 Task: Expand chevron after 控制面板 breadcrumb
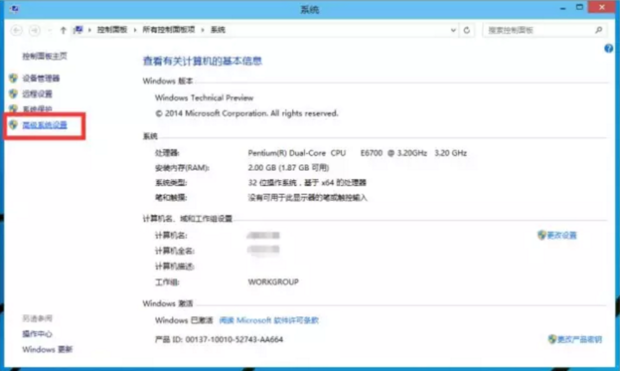[x=135, y=30]
